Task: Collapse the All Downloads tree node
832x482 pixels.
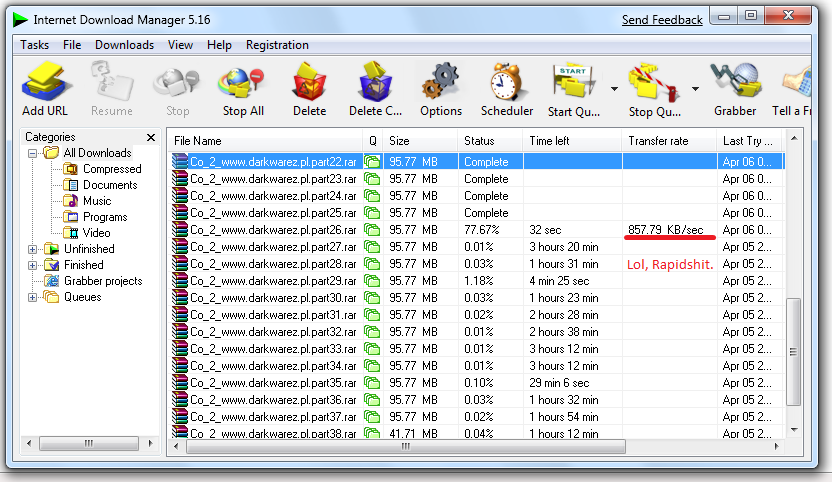Action: tap(32, 153)
